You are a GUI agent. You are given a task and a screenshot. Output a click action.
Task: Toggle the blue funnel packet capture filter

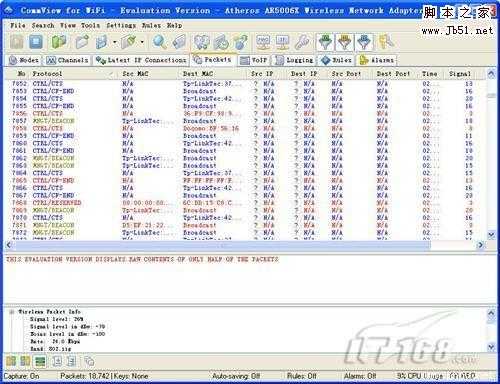(x=364, y=42)
